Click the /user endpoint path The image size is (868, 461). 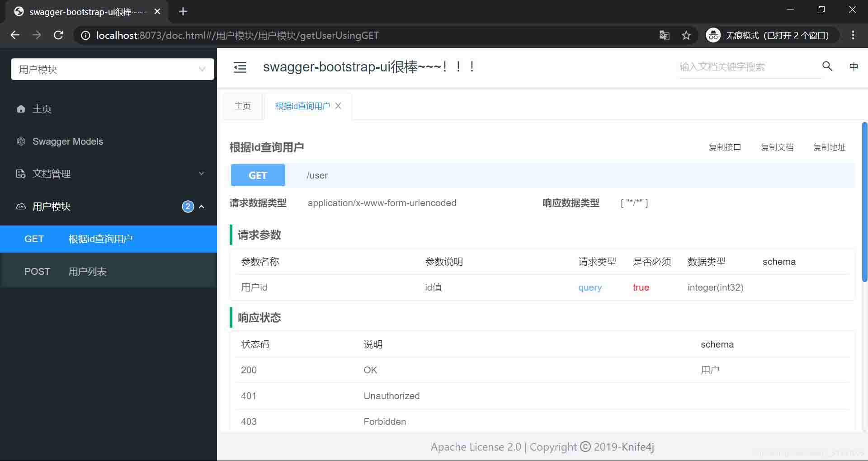pos(317,175)
